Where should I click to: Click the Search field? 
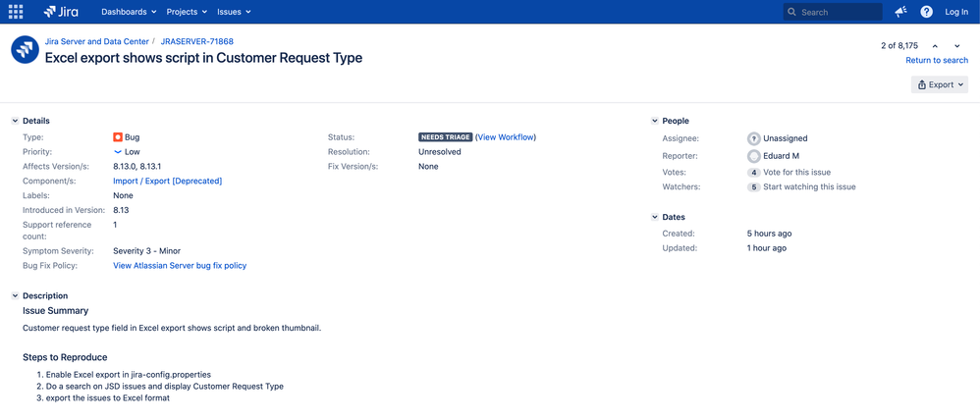833,12
